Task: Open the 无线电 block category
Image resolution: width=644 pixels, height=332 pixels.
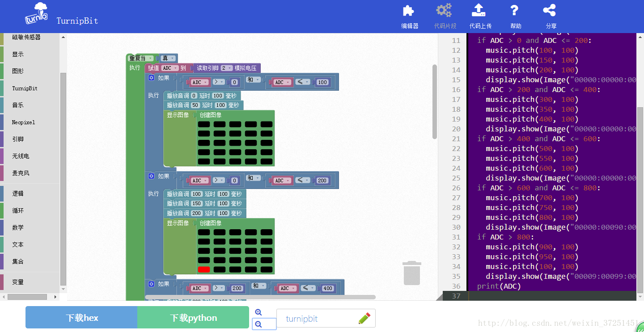Action: [x=30, y=156]
